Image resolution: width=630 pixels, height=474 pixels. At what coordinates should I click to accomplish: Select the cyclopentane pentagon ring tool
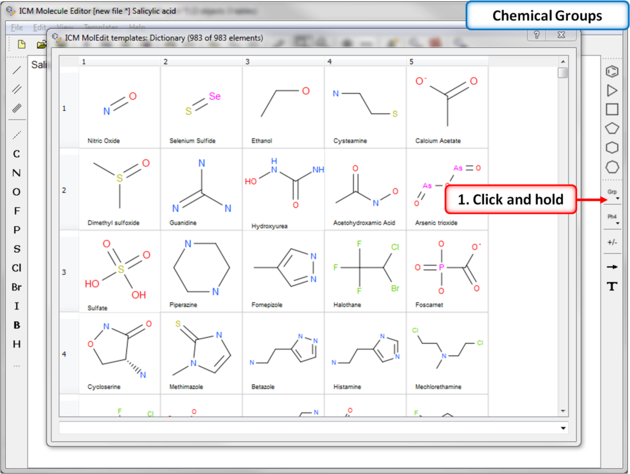[612, 129]
